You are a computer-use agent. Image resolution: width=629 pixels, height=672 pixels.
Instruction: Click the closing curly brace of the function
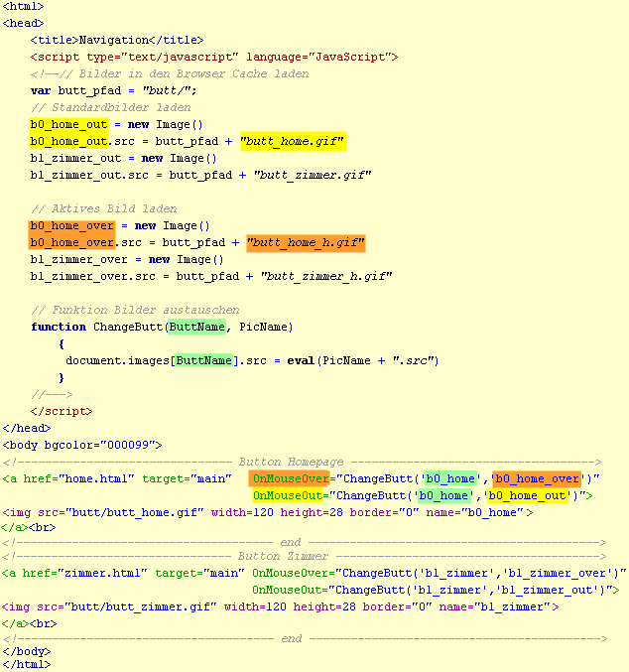[62, 377]
